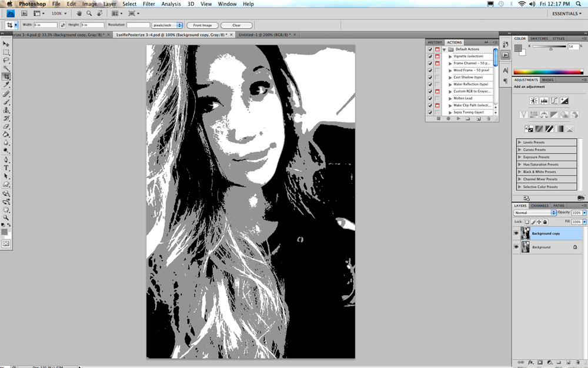The image size is (588, 368).
Task: Select the Paint Bucket tool
Action: (x=6, y=134)
